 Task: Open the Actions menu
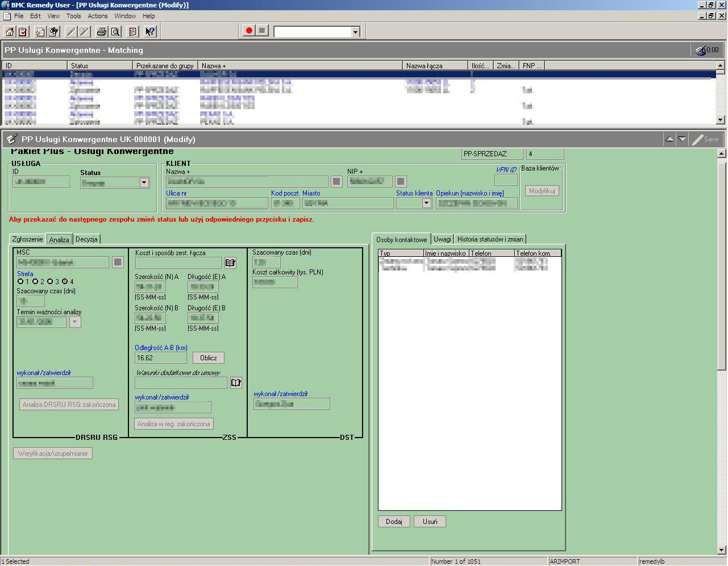[98, 16]
